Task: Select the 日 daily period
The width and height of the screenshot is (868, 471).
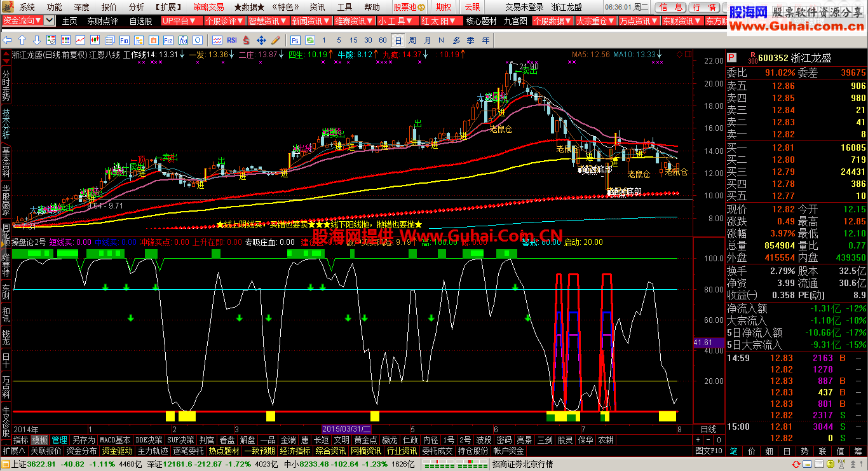Action: [x=398, y=40]
